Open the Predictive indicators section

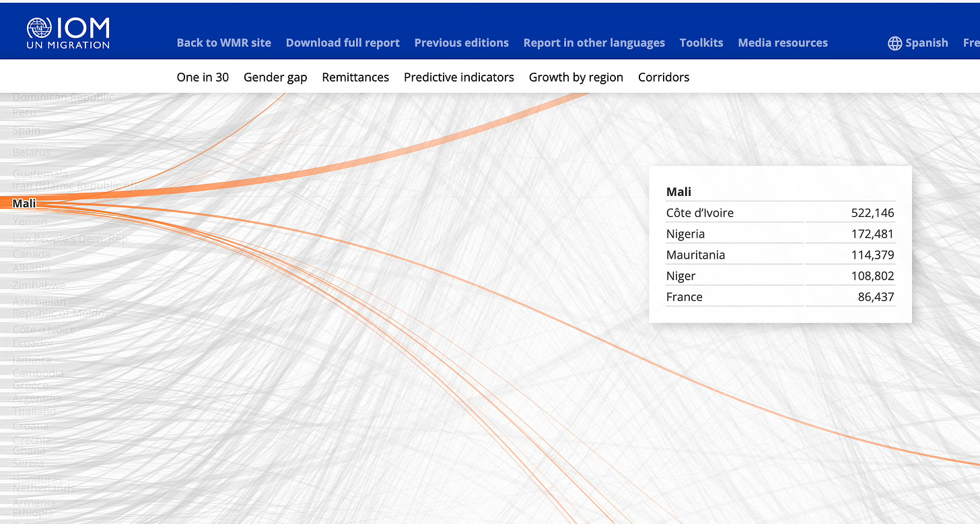point(459,77)
